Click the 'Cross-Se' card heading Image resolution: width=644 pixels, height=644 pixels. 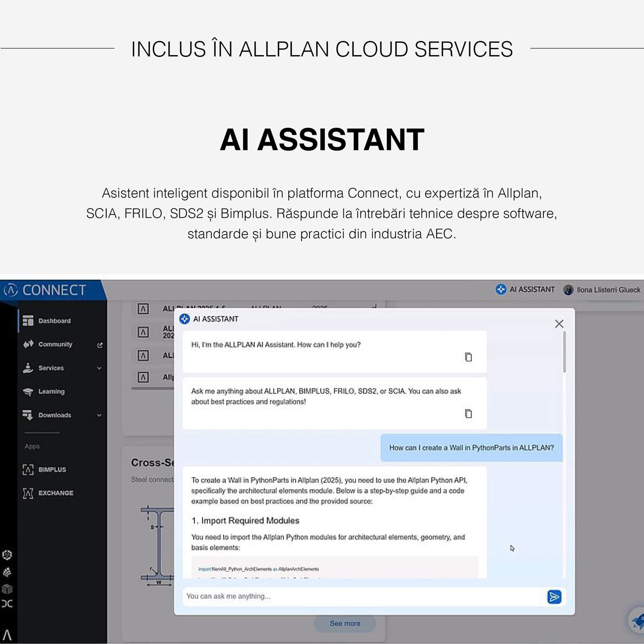153,462
